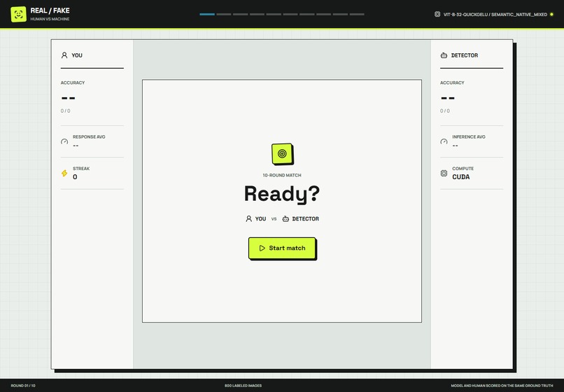Click the RESPONSE AVG label
Screen dimensions: 564x392
click(89, 136)
